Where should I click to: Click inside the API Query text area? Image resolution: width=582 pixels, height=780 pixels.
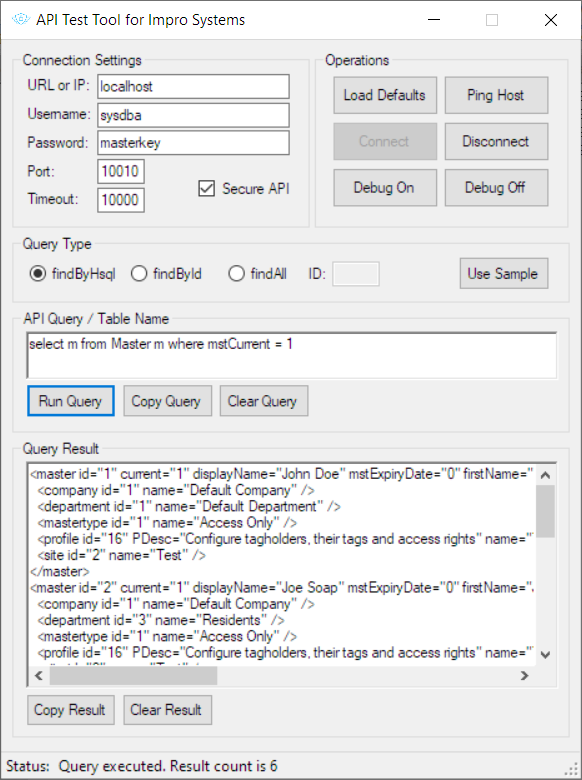pos(291,356)
